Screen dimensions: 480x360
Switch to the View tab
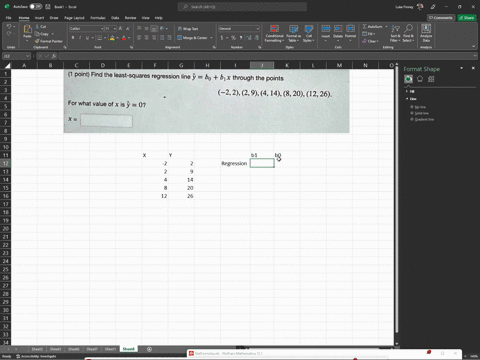[x=146, y=18]
